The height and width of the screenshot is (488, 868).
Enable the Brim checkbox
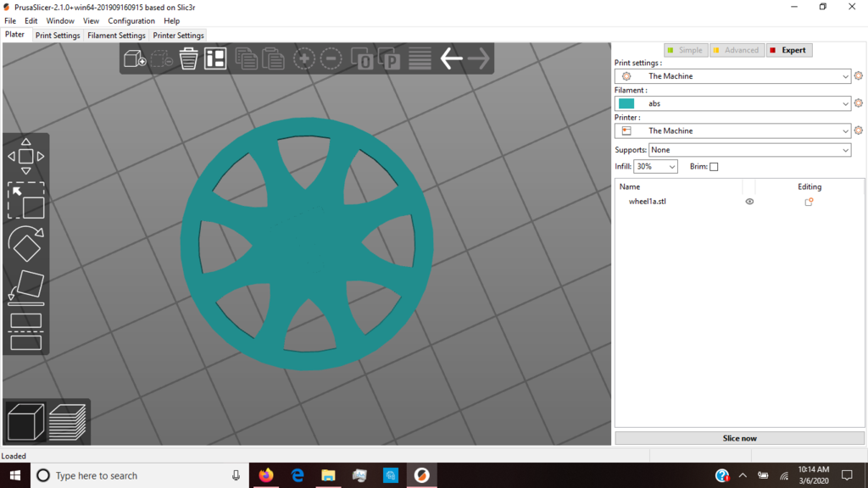(713, 166)
